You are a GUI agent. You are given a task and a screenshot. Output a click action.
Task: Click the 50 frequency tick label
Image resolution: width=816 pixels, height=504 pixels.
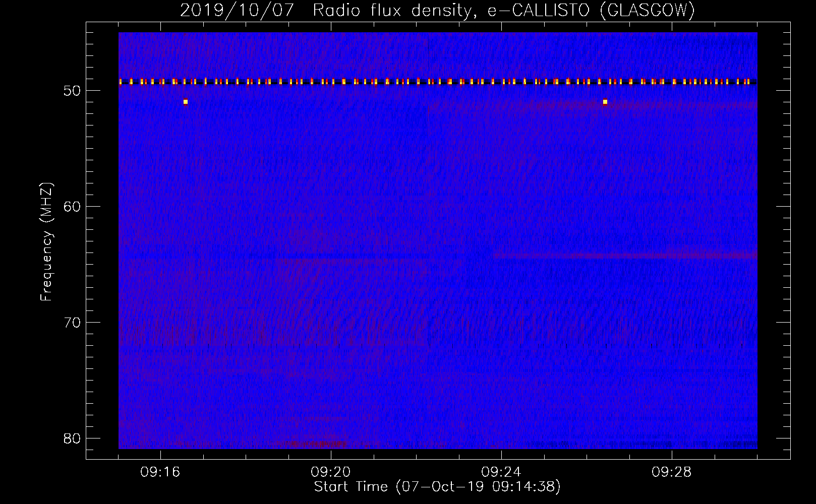tap(73, 91)
